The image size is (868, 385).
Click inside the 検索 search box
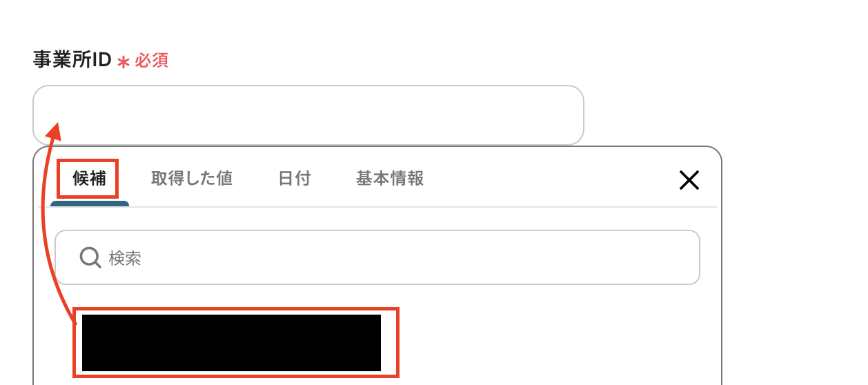tap(377, 257)
